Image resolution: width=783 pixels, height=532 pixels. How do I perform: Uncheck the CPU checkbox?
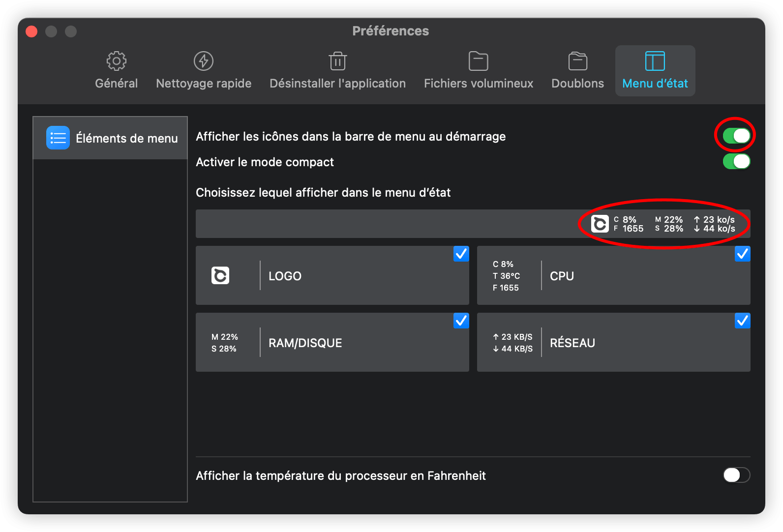coord(742,254)
